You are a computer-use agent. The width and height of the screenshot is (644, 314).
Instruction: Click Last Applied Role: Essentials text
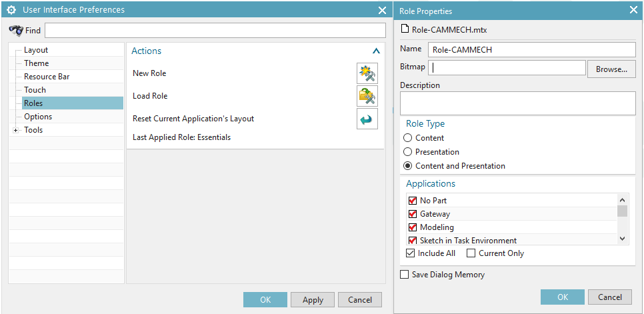click(181, 137)
